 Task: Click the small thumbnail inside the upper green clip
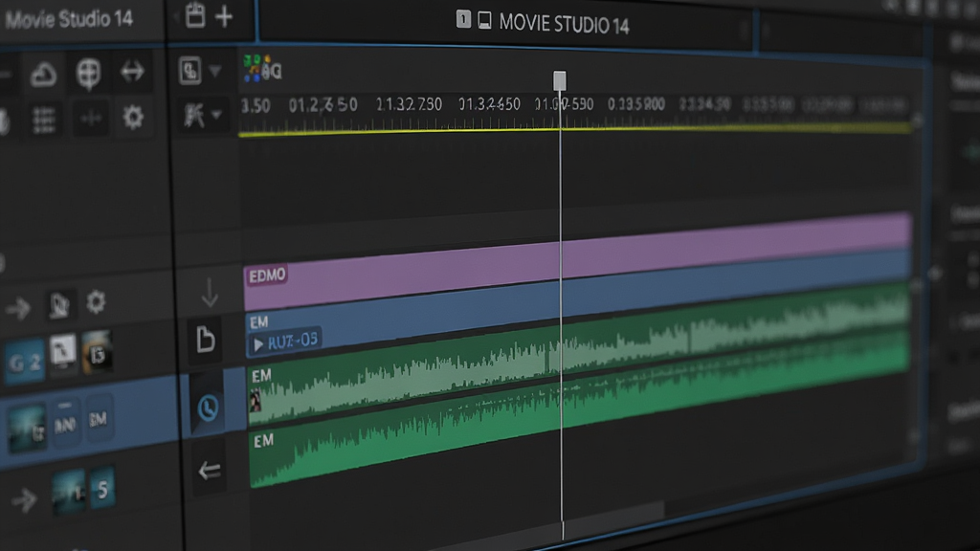tap(255, 401)
